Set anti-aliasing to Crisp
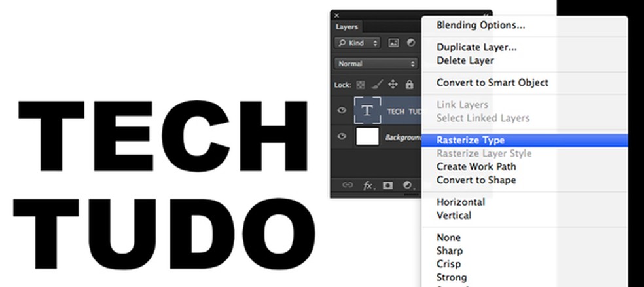The image size is (644, 287). pos(448,263)
